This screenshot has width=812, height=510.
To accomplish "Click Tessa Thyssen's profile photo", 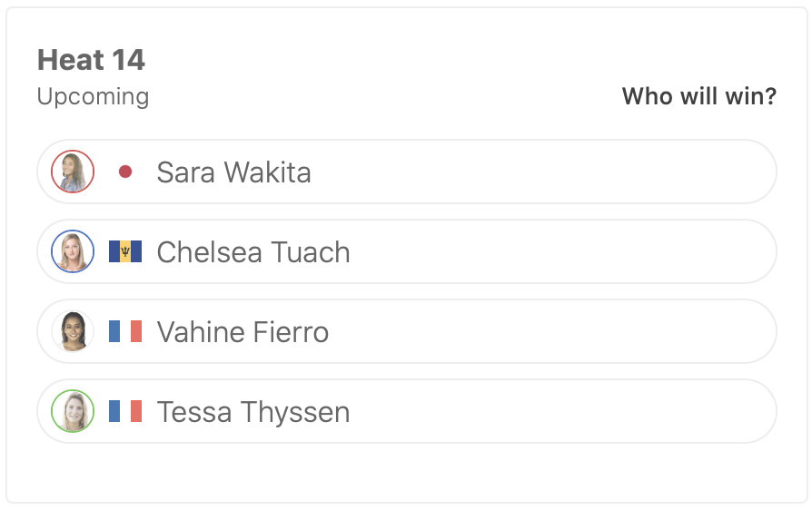I will pos(73,411).
